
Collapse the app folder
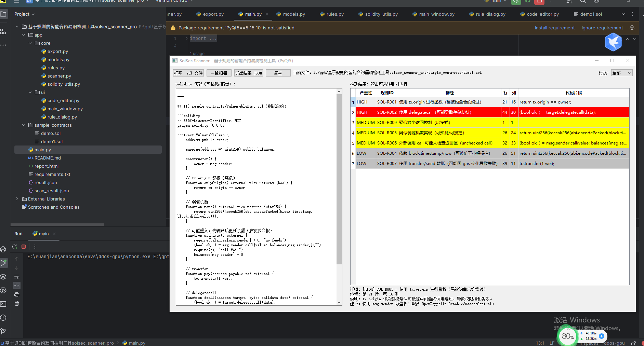pos(24,35)
